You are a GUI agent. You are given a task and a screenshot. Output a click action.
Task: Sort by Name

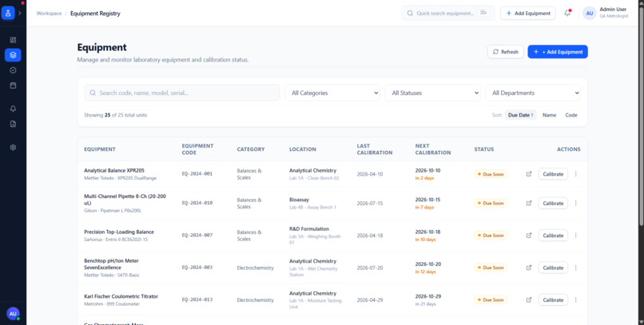click(549, 115)
